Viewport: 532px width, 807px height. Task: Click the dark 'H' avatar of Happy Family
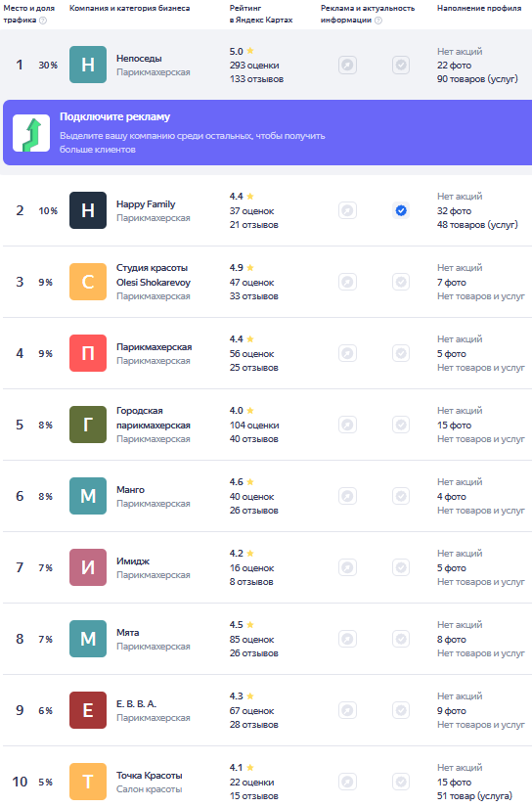pyautogui.click(x=88, y=210)
